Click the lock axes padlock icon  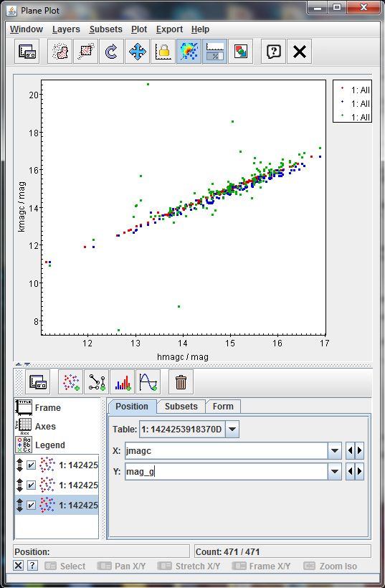pyautogui.click(x=163, y=52)
